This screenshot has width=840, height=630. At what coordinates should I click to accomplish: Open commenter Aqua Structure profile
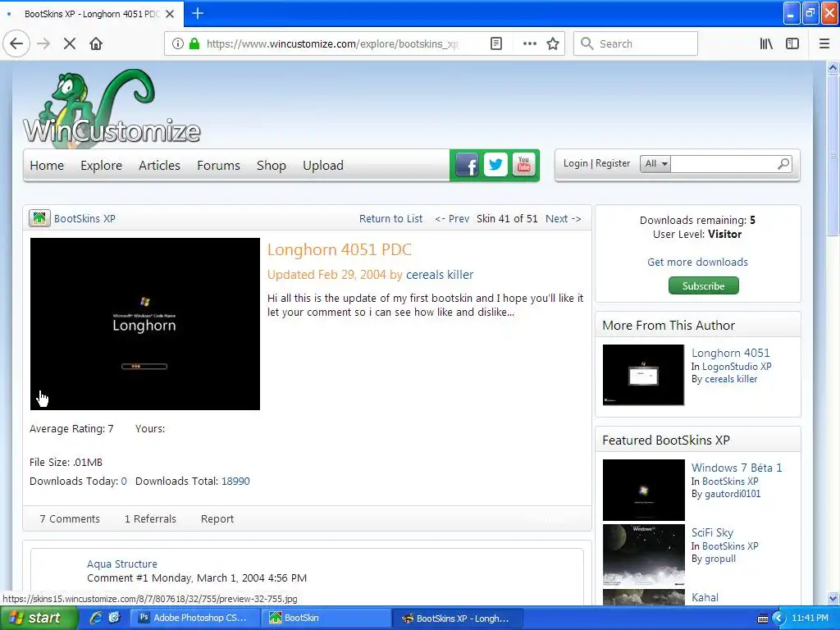pos(122,564)
